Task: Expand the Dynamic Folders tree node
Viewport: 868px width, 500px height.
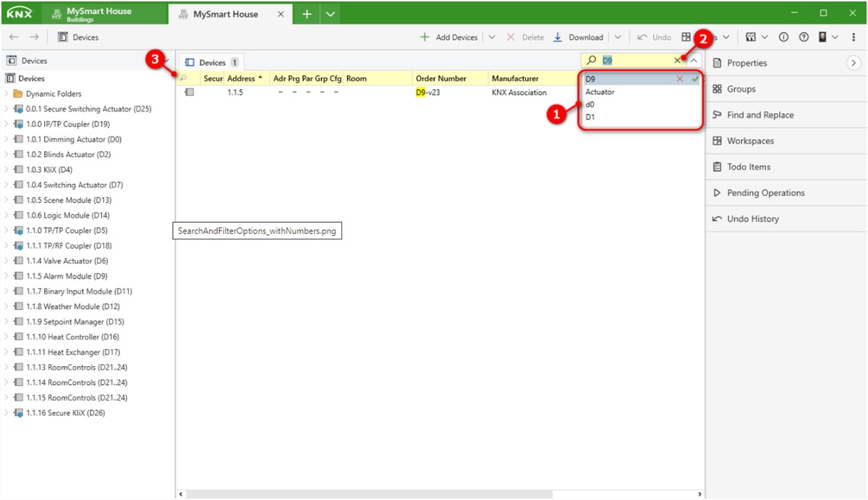Action: pos(7,94)
